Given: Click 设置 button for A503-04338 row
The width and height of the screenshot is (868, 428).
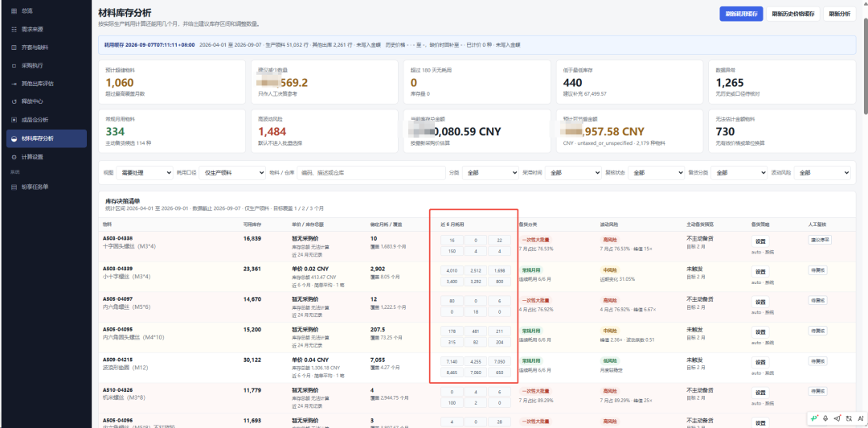Looking at the screenshot, I should click(x=760, y=241).
